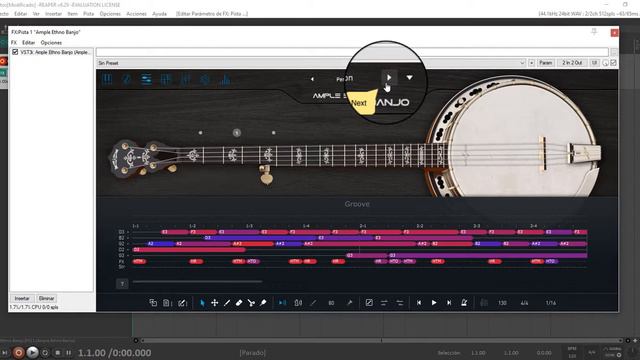Click the pin icon right of 80
Image resolution: width=640 pixels, height=360 pixels.
pyautogui.click(x=349, y=302)
